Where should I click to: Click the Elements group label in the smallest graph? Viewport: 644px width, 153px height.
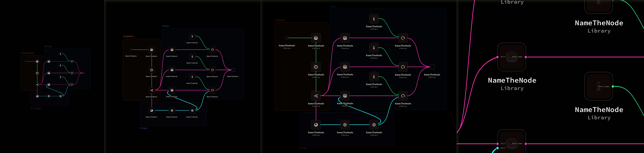(27, 53)
